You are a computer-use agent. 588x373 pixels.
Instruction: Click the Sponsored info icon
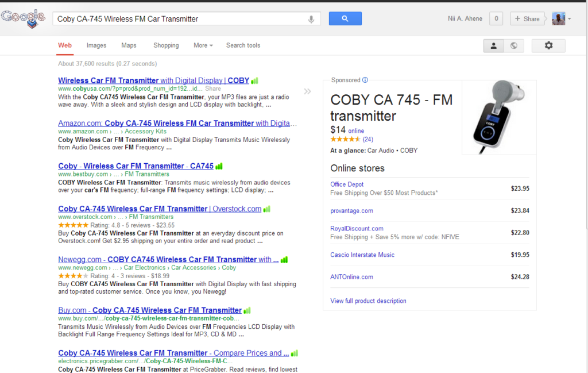point(365,80)
